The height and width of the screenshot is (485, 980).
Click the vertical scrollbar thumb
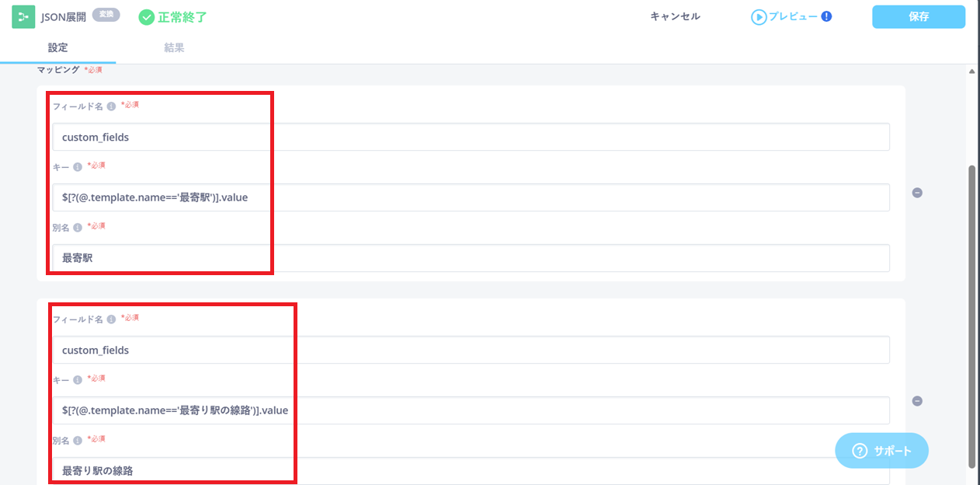click(971, 311)
